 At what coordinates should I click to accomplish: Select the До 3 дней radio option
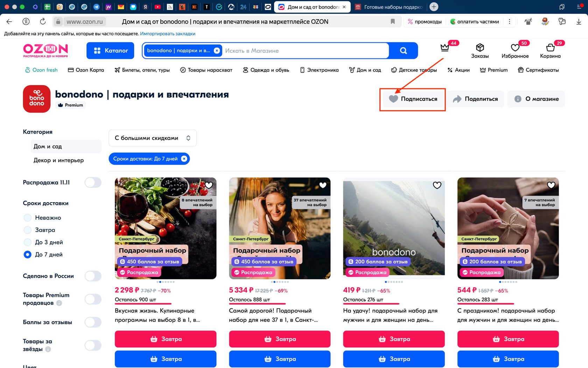click(x=28, y=242)
